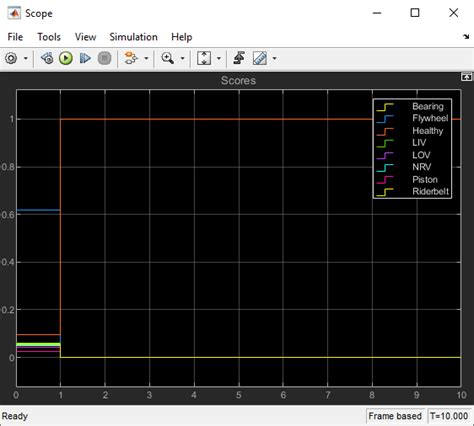Start simulation with the green Run button
This screenshot has height=426, width=474.
point(66,58)
